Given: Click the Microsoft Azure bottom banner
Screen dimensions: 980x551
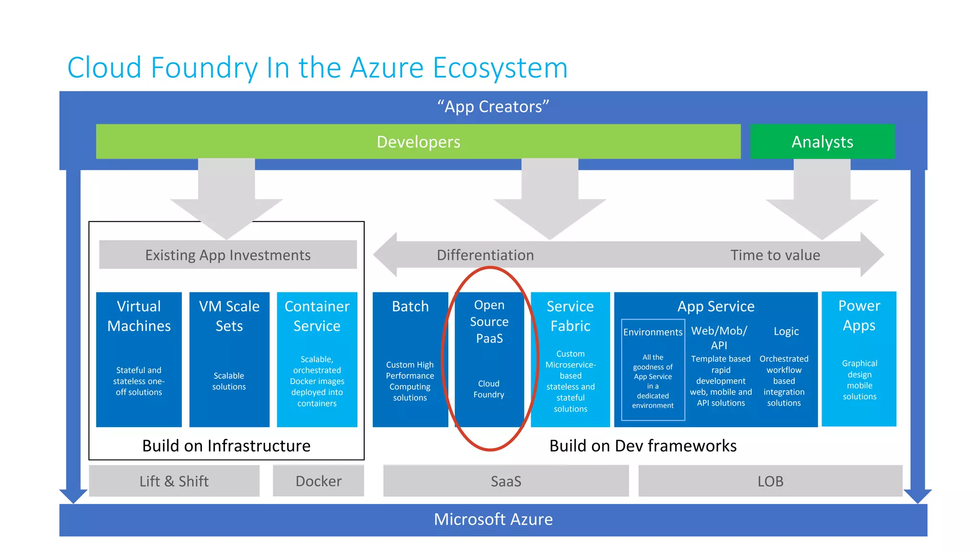Looking at the screenshot, I should [x=493, y=519].
